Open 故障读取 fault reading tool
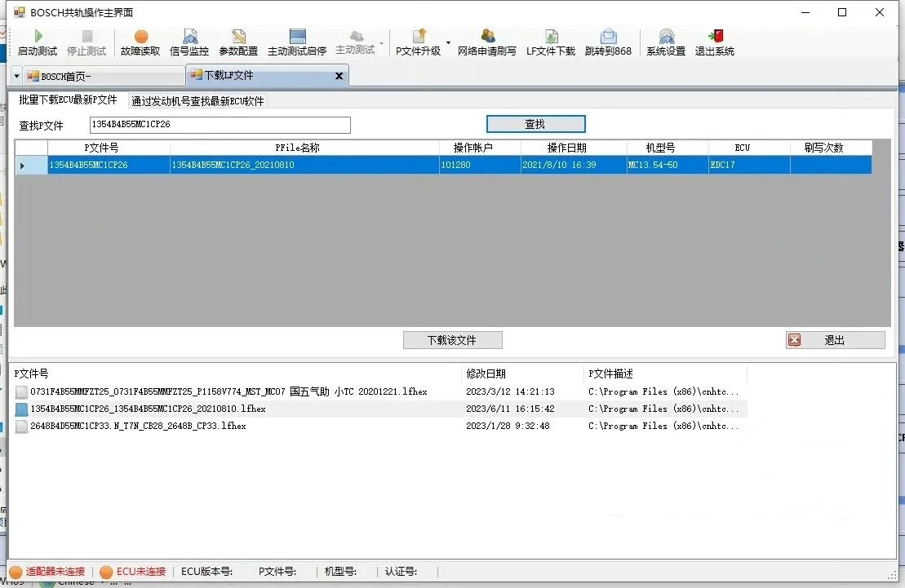Image resolution: width=905 pixels, height=588 pixels. [x=140, y=43]
